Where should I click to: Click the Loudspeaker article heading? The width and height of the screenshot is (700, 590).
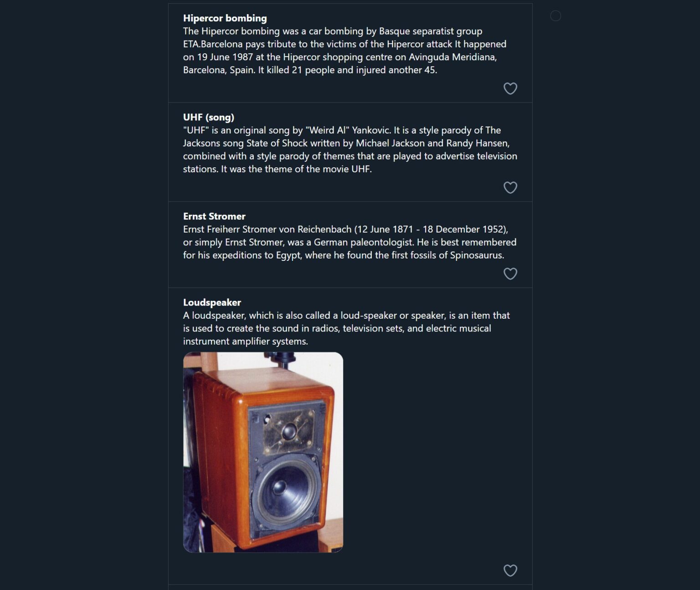tap(212, 302)
